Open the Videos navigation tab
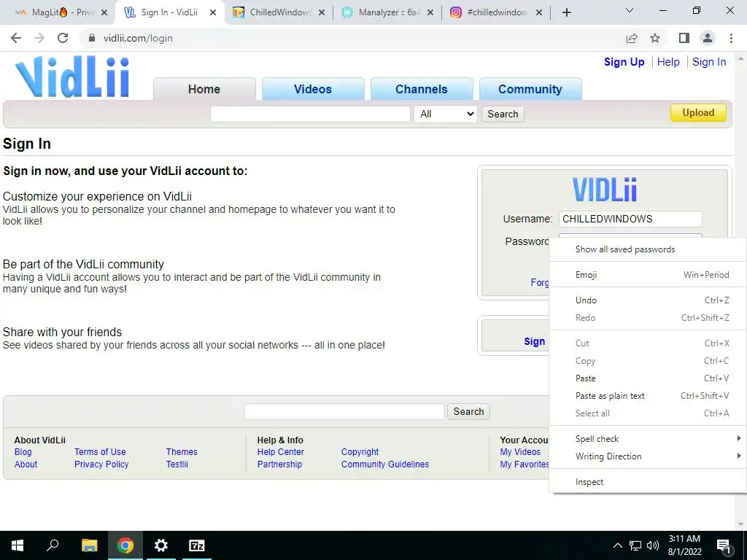The width and height of the screenshot is (747, 560). pos(313,89)
